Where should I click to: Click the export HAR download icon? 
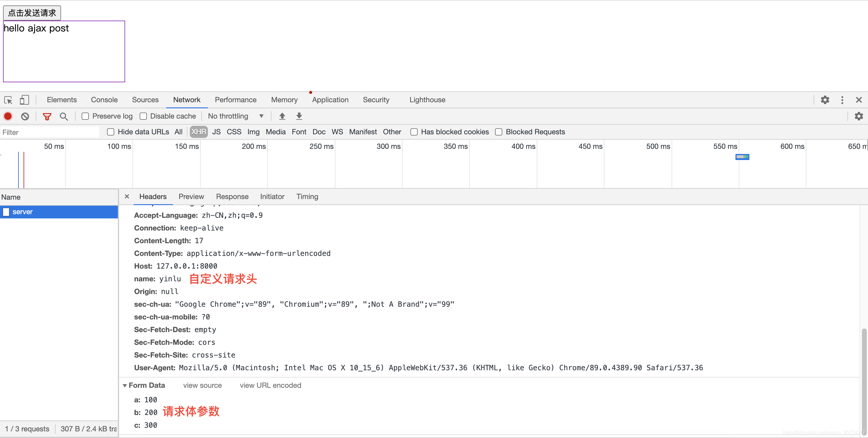(x=299, y=116)
